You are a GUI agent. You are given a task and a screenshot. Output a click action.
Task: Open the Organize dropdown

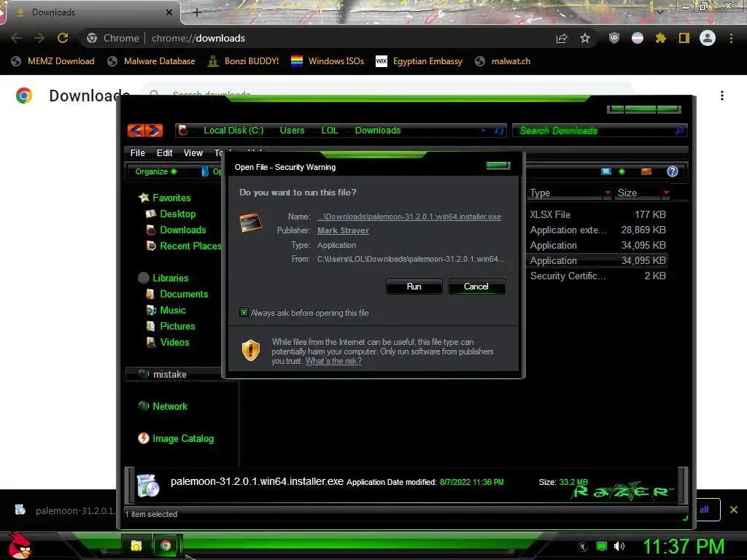(156, 171)
